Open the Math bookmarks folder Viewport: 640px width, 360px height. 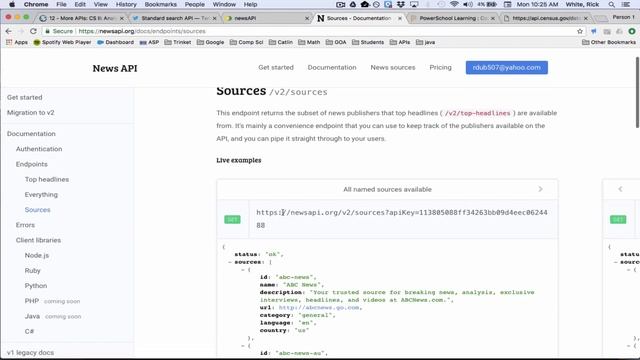(309, 42)
